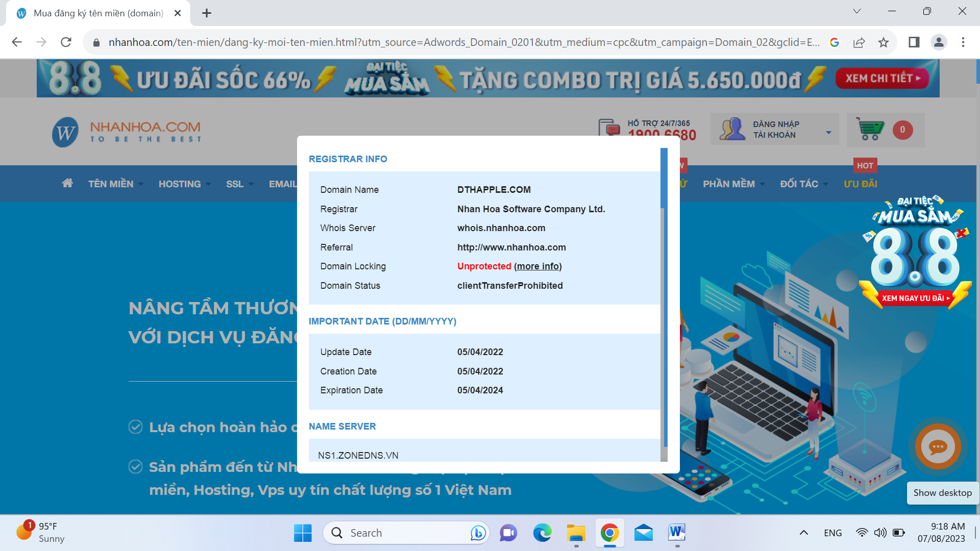Image resolution: width=980 pixels, height=551 pixels.
Task: Click the taskbar Search box
Action: pyautogui.click(x=406, y=533)
